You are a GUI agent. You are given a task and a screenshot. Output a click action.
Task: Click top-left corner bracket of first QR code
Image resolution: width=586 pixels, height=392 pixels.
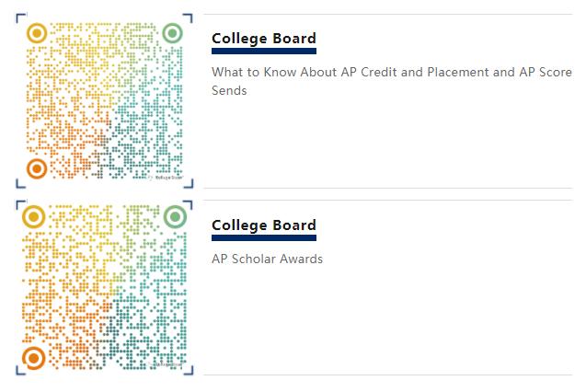20,18
